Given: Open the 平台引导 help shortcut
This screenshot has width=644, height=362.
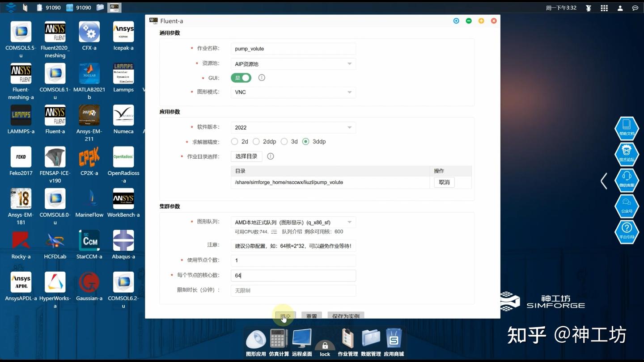Looking at the screenshot, I should [627, 232].
